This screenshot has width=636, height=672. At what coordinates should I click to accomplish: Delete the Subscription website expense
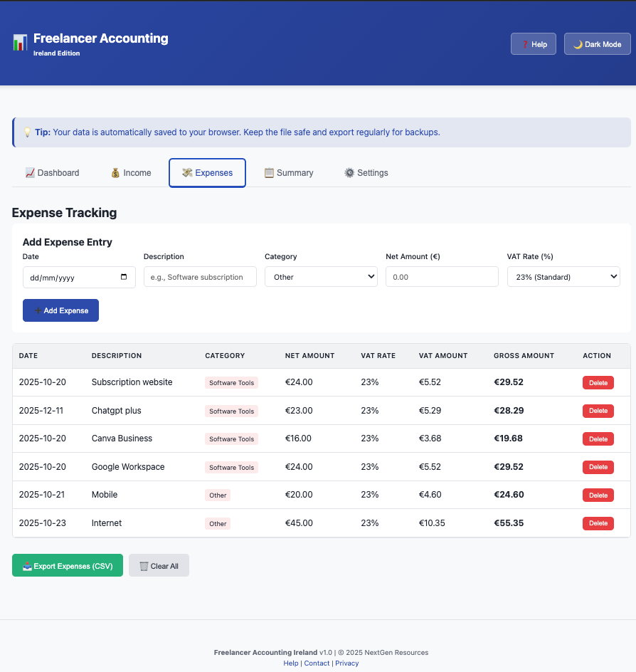pyautogui.click(x=598, y=383)
